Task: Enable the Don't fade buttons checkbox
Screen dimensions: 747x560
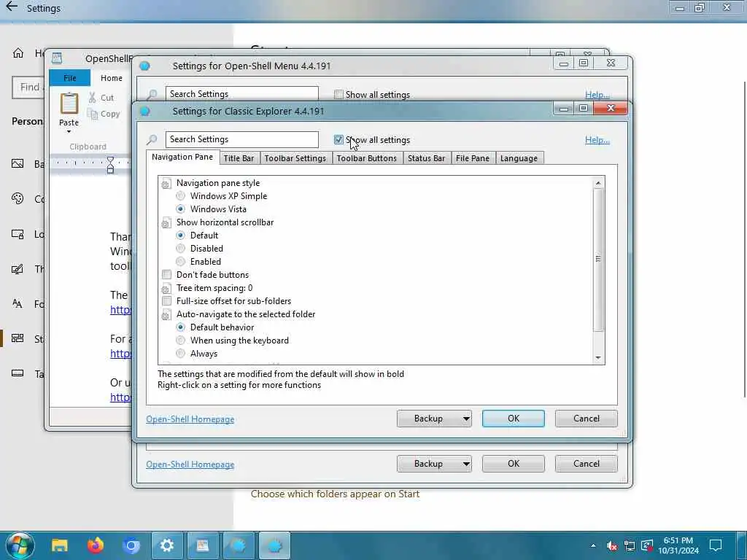Action: coord(167,275)
